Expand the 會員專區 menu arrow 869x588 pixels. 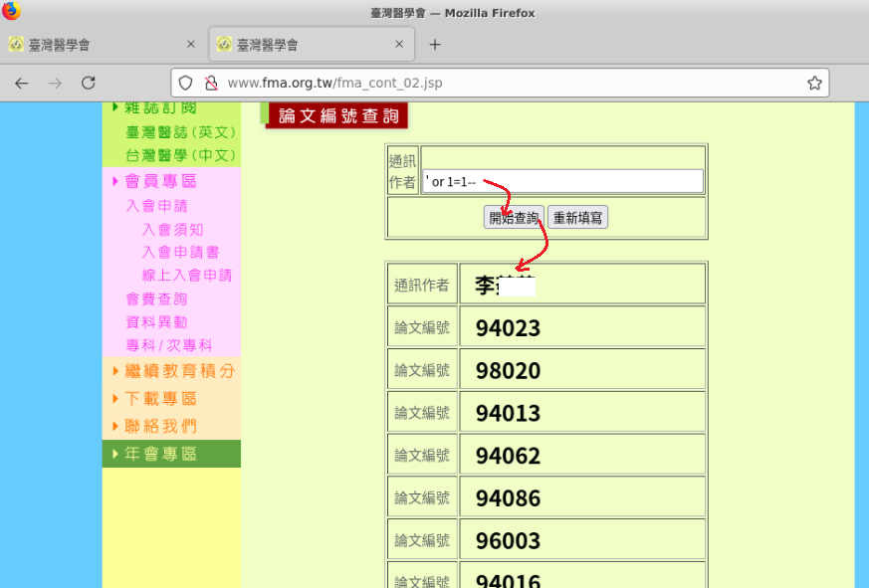(x=115, y=181)
